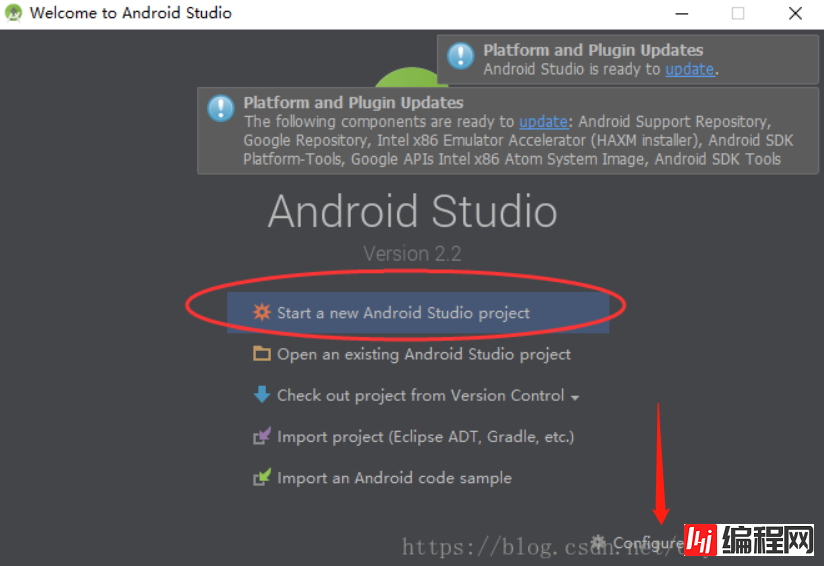Image resolution: width=824 pixels, height=566 pixels.
Task: Click info icon on 'Android Studio is ready' notification
Action: 460,55
